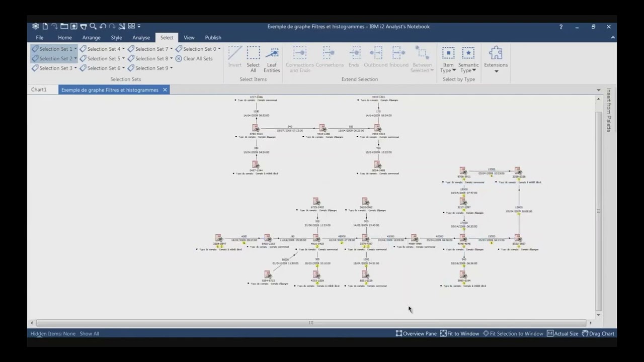Toggle Selection Set 8
The height and width of the screenshot is (362, 644).
pyautogui.click(x=147, y=58)
